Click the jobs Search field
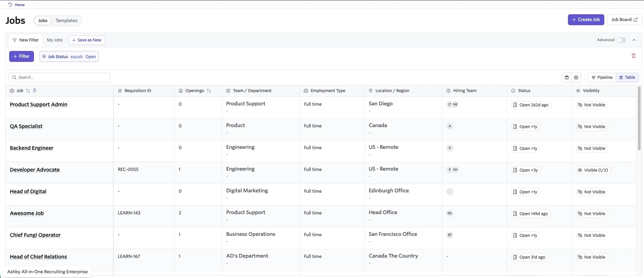 [x=59, y=77]
